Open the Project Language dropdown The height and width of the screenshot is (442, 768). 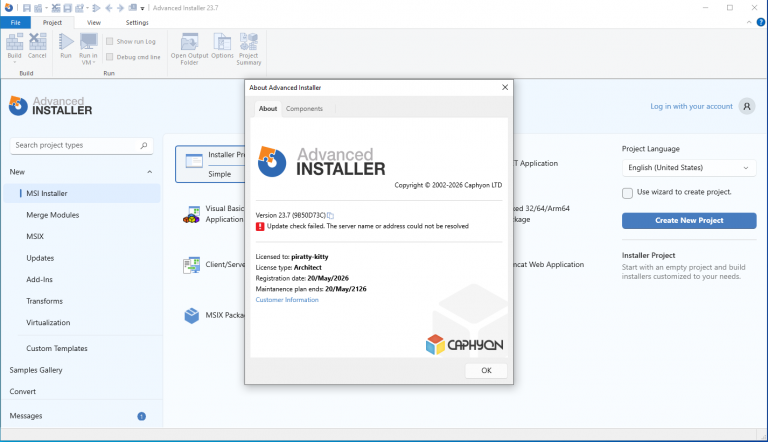(689, 168)
